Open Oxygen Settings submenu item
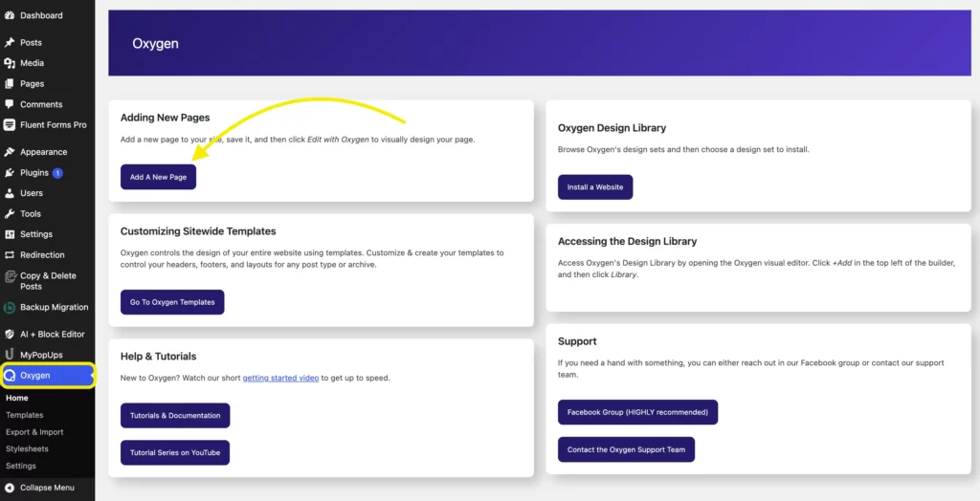 tap(21, 466)
